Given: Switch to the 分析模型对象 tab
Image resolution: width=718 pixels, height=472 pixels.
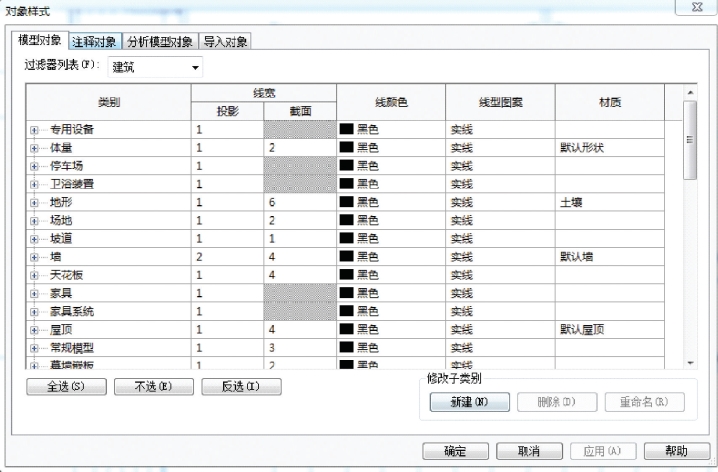Looking at the screenshot, I should coord(160,42).
